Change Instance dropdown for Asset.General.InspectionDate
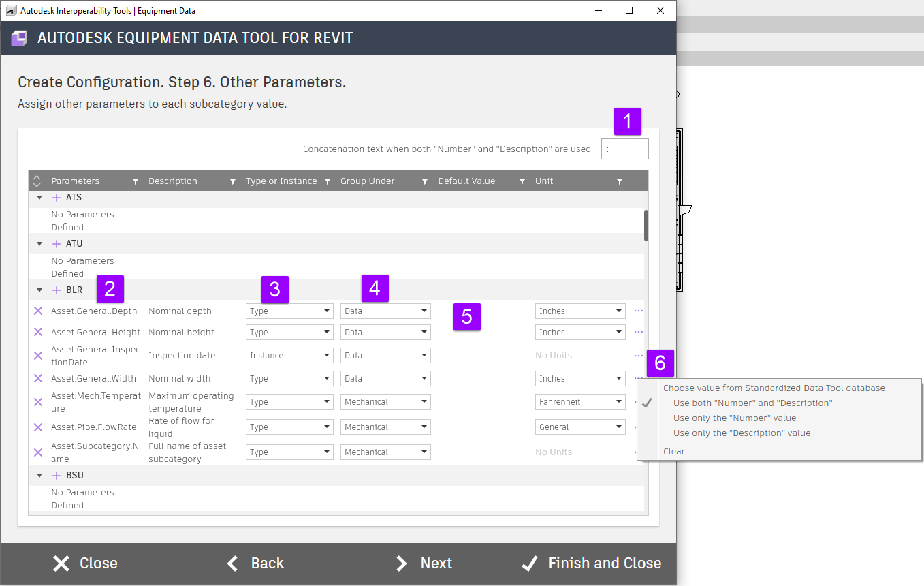This screenshot has width=924, height=586. (x=289, y=356)
